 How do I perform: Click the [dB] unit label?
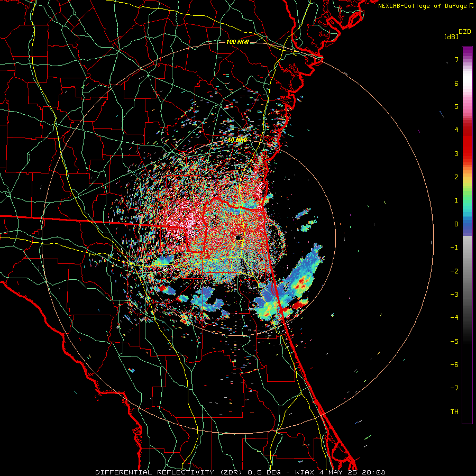[x=451, y=36]
